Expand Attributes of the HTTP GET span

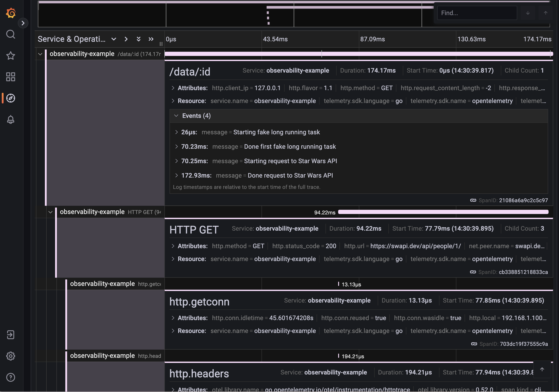pos(173,246)
